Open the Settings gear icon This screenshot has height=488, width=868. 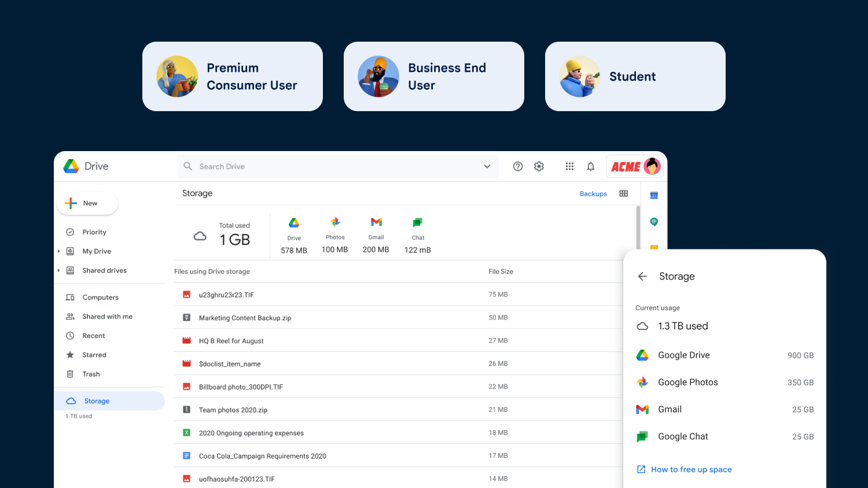point(539,167)
